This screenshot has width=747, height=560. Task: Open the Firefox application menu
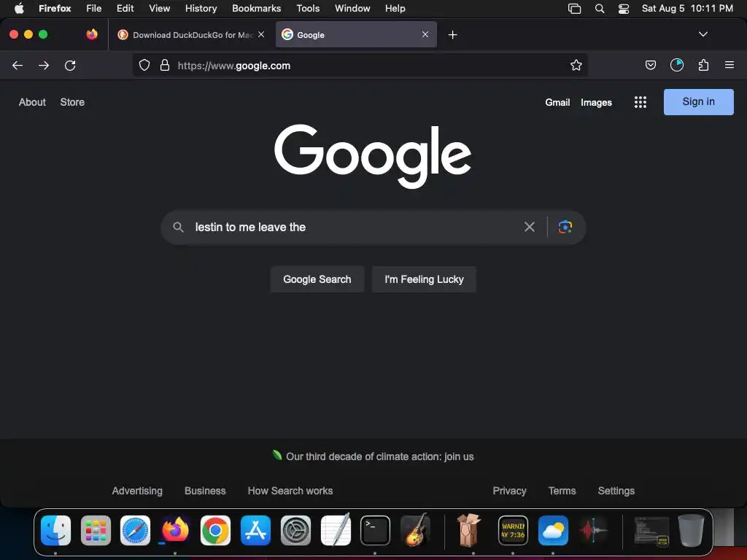click(x=55, y=8)
